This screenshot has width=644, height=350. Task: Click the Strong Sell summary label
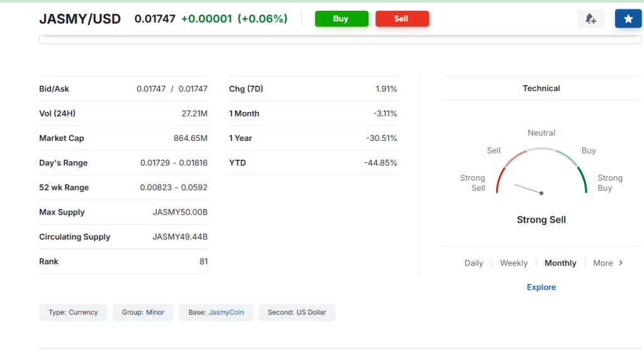[541, 220]
